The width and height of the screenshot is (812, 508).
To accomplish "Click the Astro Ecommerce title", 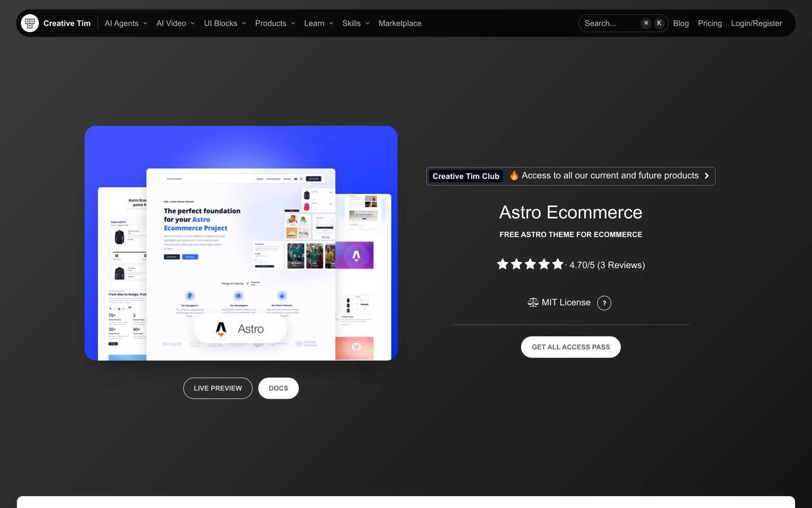I will (x=571, y=212).
